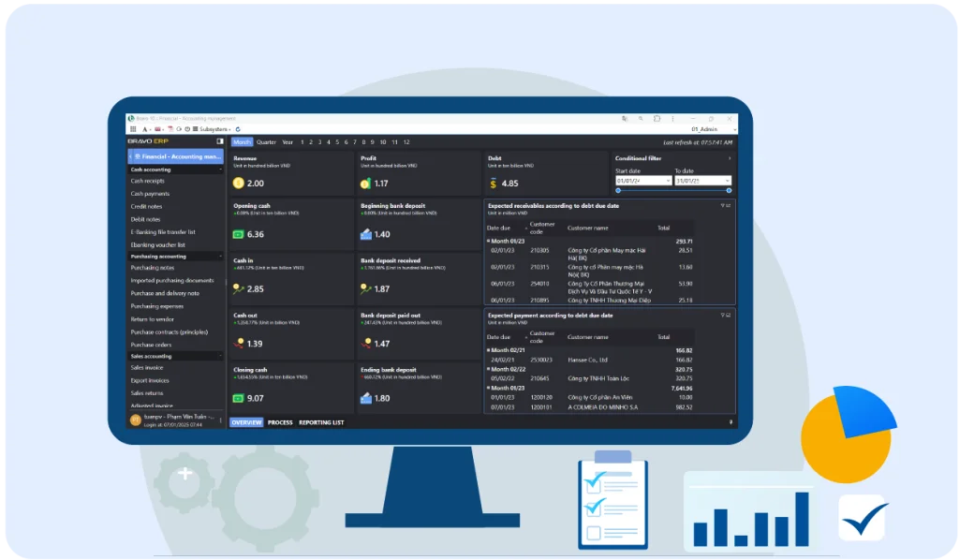Viewport: 959px width, 560px height.
Task: Open Cash receipts in the sidebar
Action: (x=148, y=181)
